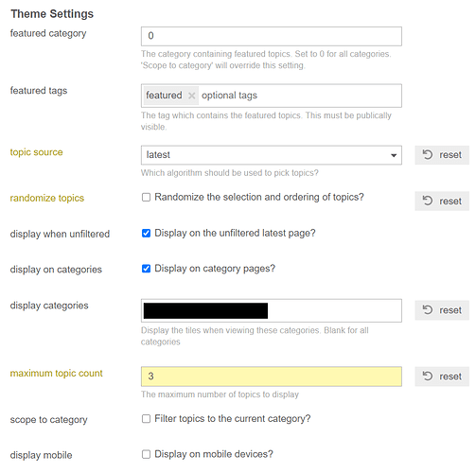Click the 'display categories' label
This screenshot has height=473, width=476.
[49, 306]
